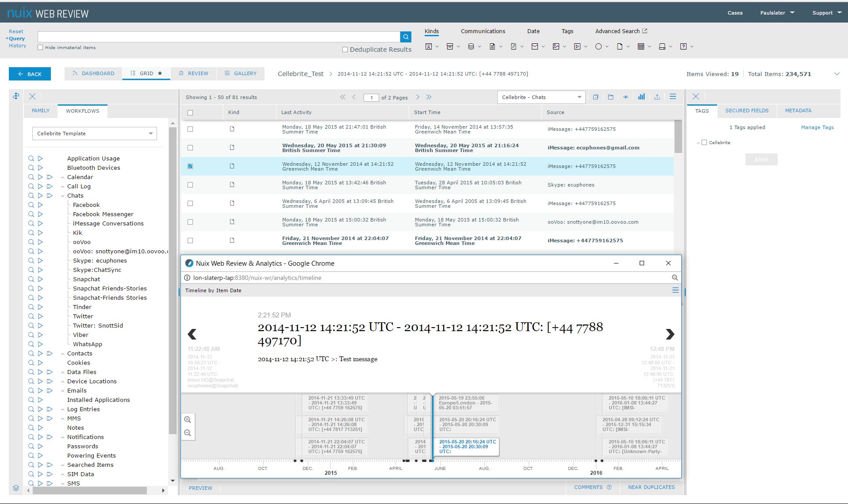
Task: Open the Advanced Search link
Action: tap(621, 31)
